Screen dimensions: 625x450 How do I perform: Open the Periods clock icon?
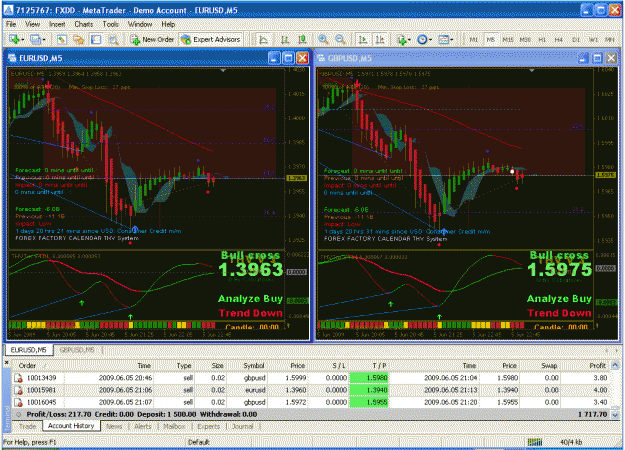[422, 39]
